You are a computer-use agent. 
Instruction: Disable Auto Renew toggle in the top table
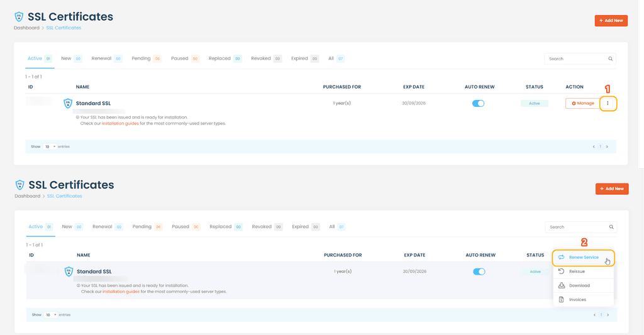point(478,104)
